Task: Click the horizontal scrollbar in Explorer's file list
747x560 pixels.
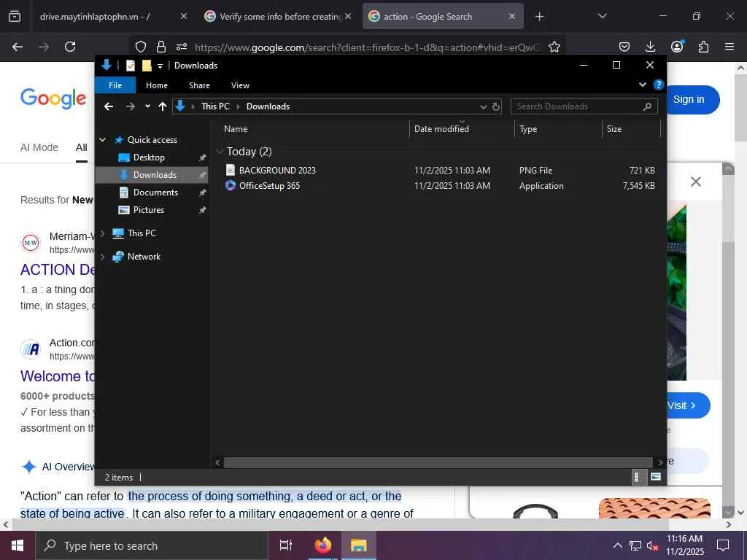Action: 438,462
